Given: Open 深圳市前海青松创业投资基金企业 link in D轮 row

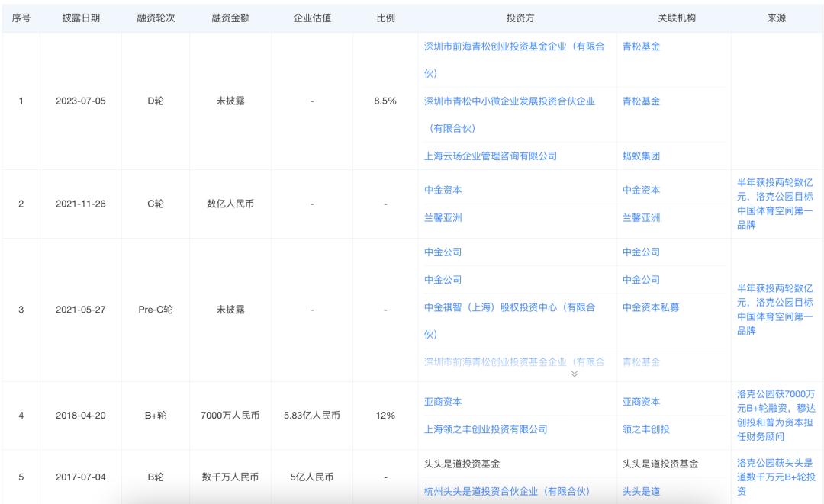Looking at the screenshot, I should click(x=513, y=47).
